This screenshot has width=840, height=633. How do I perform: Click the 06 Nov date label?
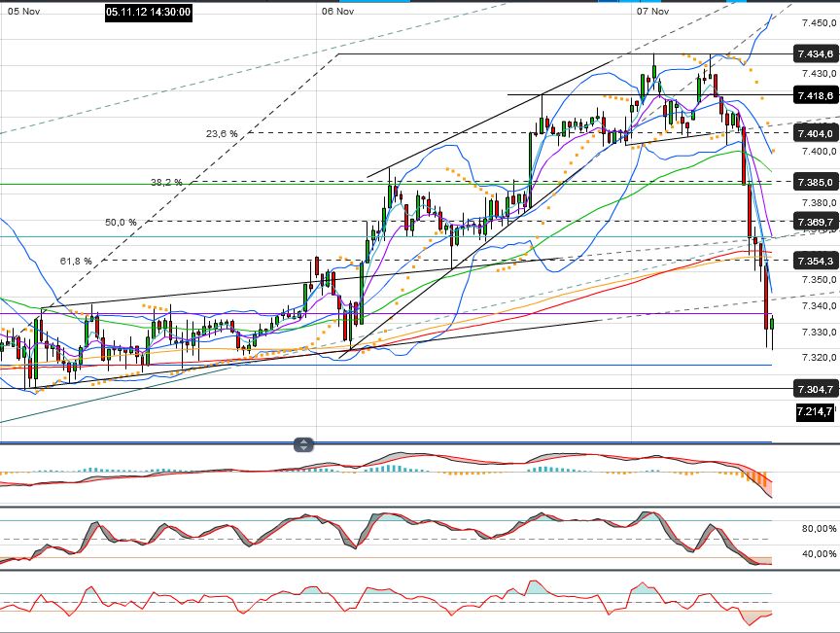pos(337,12)
